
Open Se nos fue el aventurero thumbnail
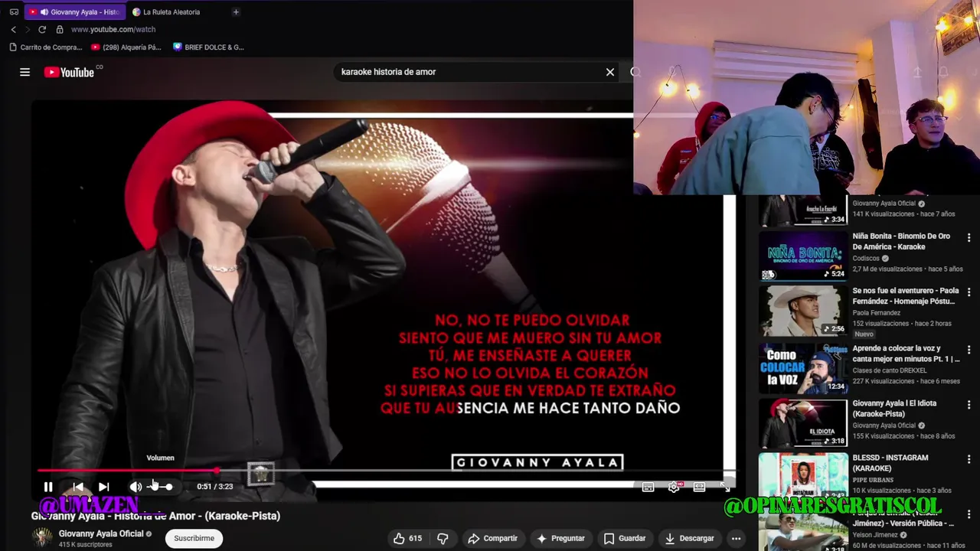pyautogui.click(x=802, y=311)
